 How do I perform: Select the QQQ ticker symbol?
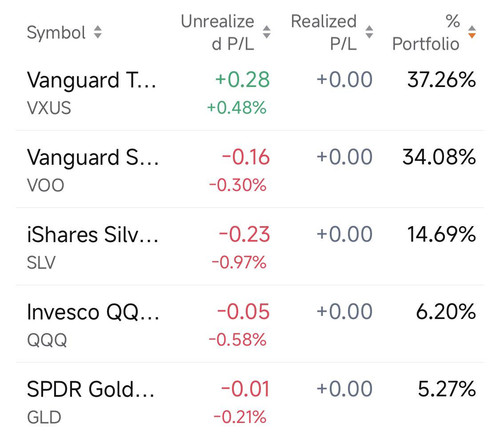(47, 340)
